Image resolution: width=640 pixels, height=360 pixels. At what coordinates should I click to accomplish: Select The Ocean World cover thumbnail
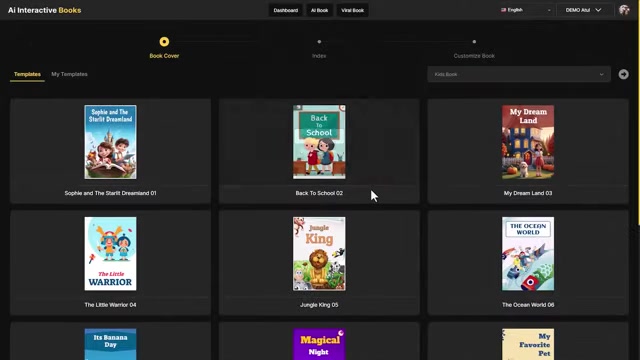pyautogui.click(x=528, y=254)
